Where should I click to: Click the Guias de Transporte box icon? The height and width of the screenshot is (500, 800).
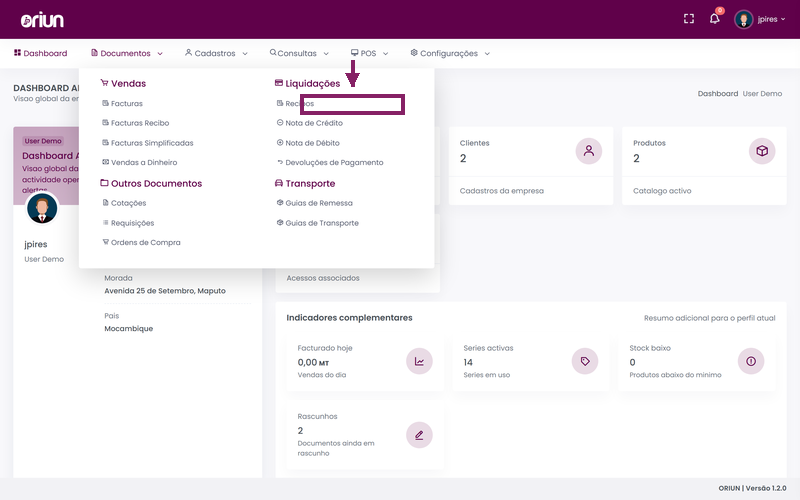coord(280,222)
